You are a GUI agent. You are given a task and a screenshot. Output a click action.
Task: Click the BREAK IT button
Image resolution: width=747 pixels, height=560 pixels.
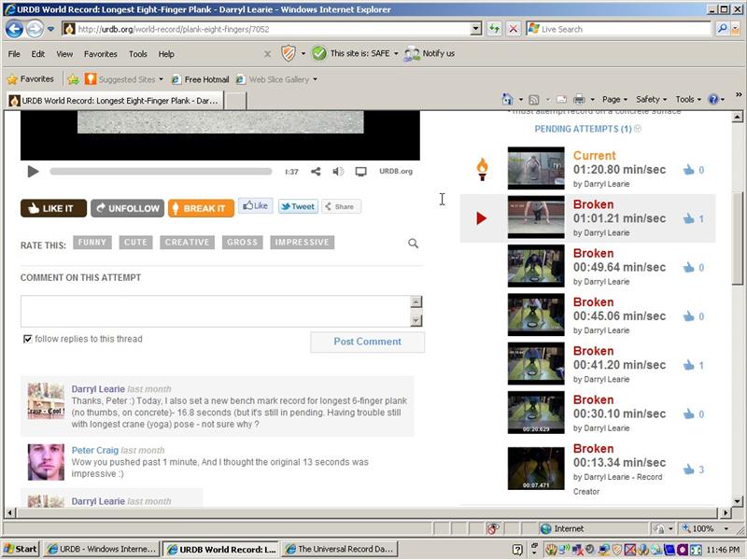(201, 208)
